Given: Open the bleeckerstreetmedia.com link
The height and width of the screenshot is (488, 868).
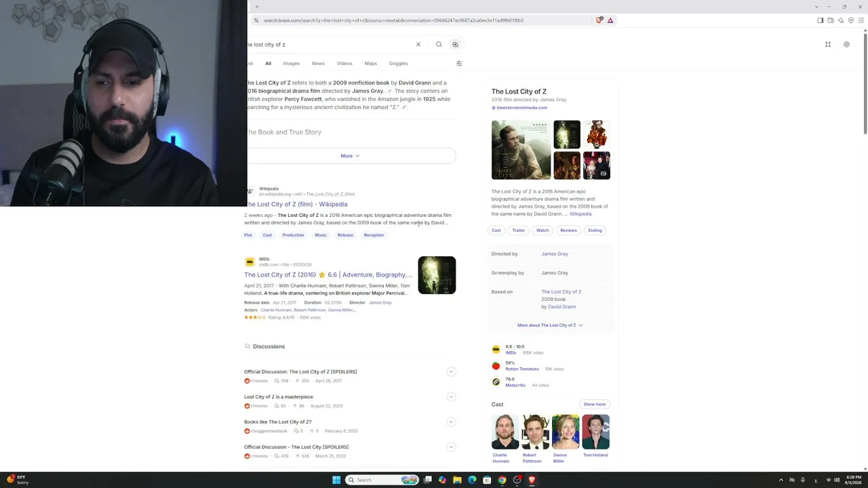Looking at the screenshot, I should 521,108.
